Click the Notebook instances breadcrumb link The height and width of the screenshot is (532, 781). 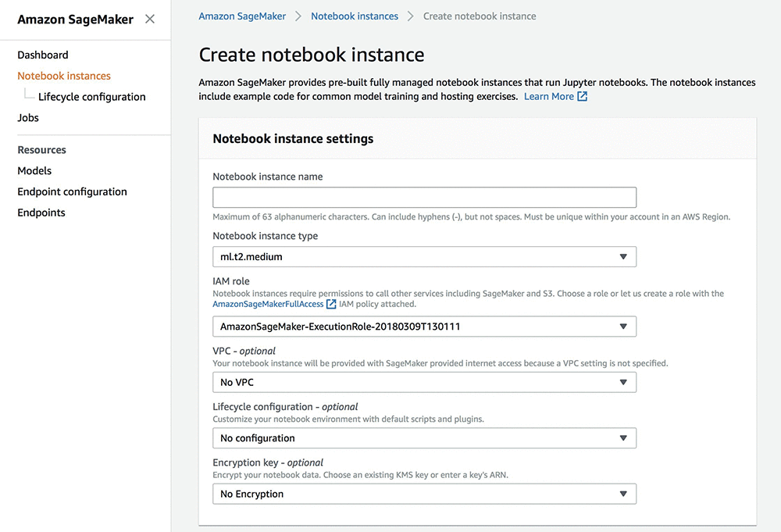(x=355, y=16)
